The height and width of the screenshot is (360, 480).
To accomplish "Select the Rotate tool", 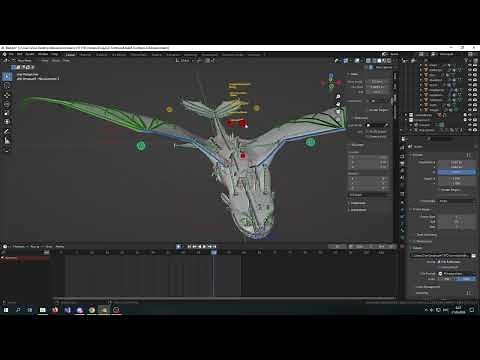I will click(x=7, y=104).
